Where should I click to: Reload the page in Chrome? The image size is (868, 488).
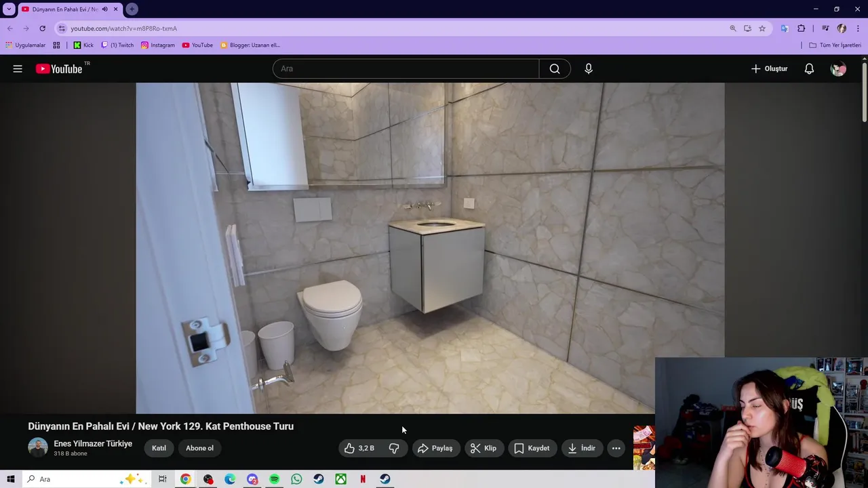click(x=42, y=28)
